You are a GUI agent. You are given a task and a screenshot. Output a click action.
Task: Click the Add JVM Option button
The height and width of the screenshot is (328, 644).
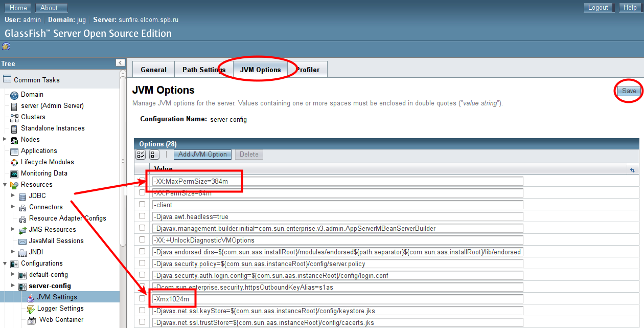[202, 155]
